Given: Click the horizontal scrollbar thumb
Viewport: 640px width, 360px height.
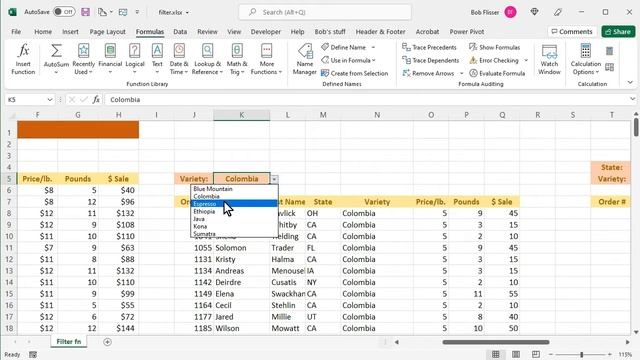Looking at the screenshot, I should click(496, 342).
